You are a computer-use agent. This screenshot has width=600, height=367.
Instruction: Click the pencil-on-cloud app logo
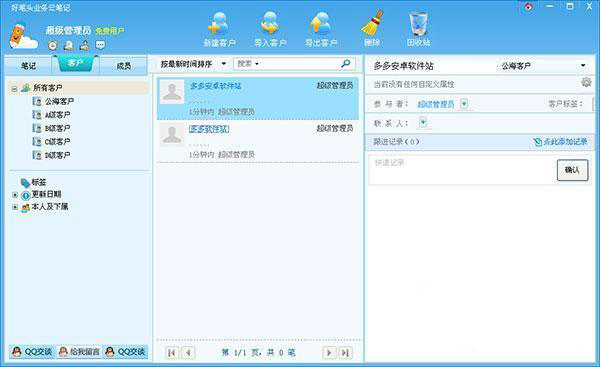coord(22,36)
